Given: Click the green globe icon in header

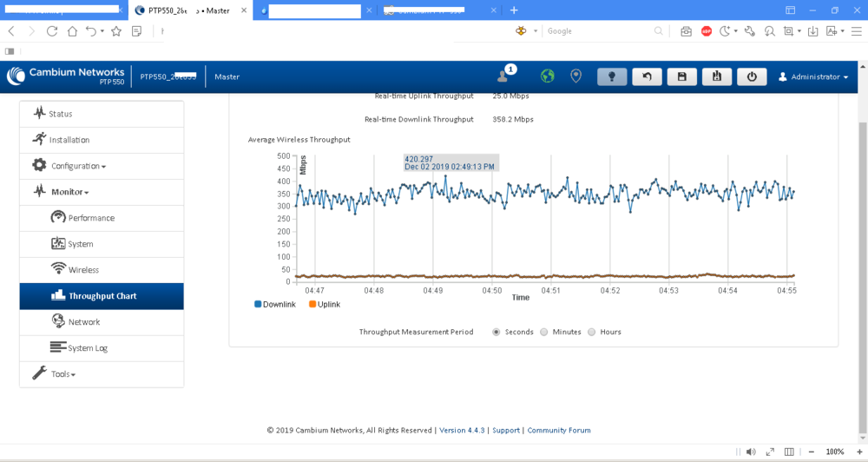Looking at the screenshot, I should [548, 76].
